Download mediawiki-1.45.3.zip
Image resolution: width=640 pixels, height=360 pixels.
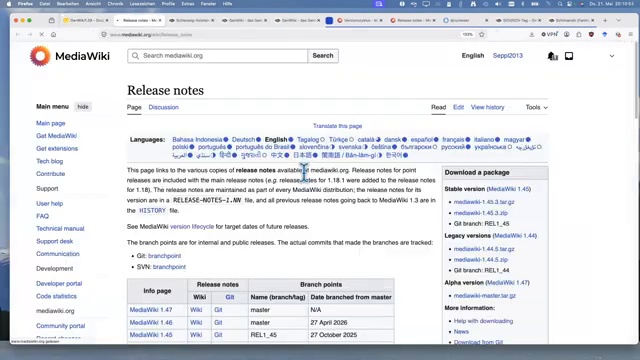click(x=481, y=213)
